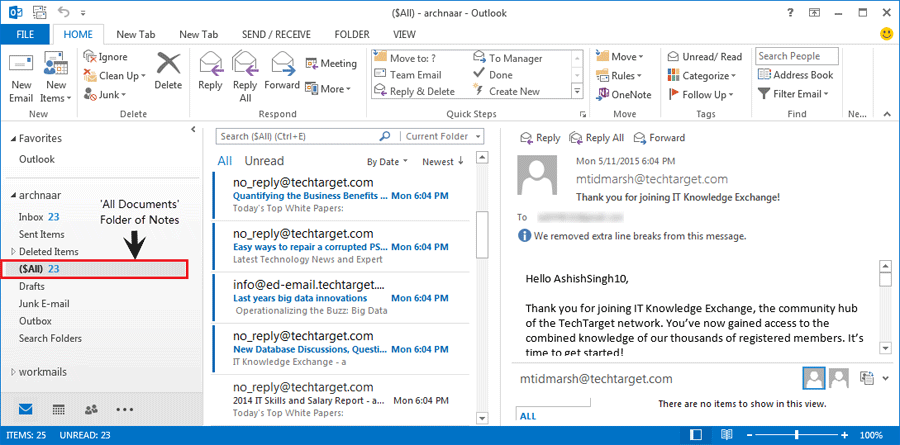The height and width of the screenshot is (445, 900).
Task: Click Reply All in the reading pane
Action: coord(596,138)
